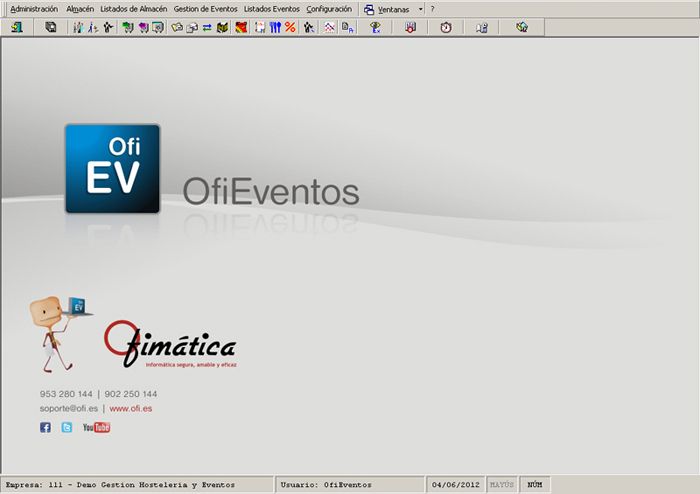The width and height of the screenshot is (700, 494).
Task: Click the purple boxes toolbar icon
Action: tap(143, 28)
